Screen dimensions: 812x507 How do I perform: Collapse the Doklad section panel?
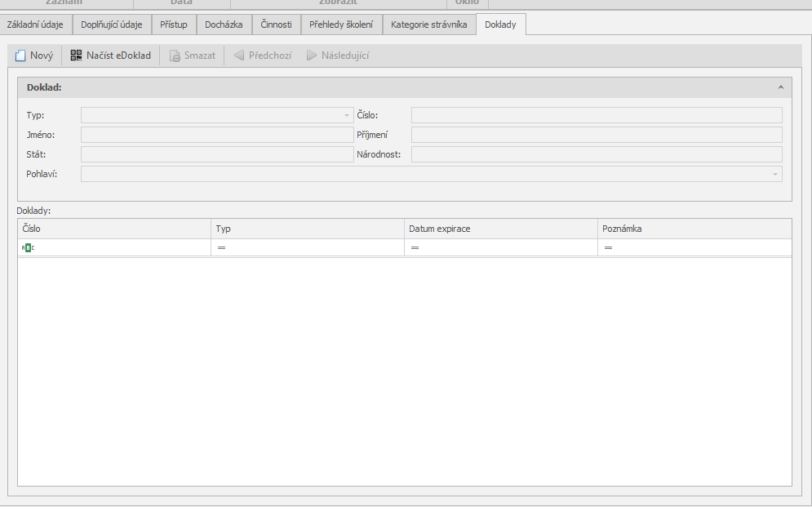point(780,87)
